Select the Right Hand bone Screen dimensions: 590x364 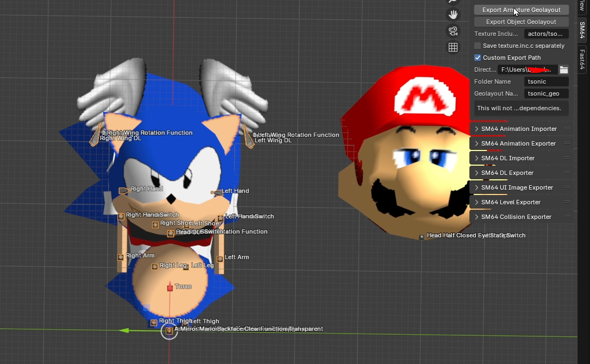pos(124,190)
